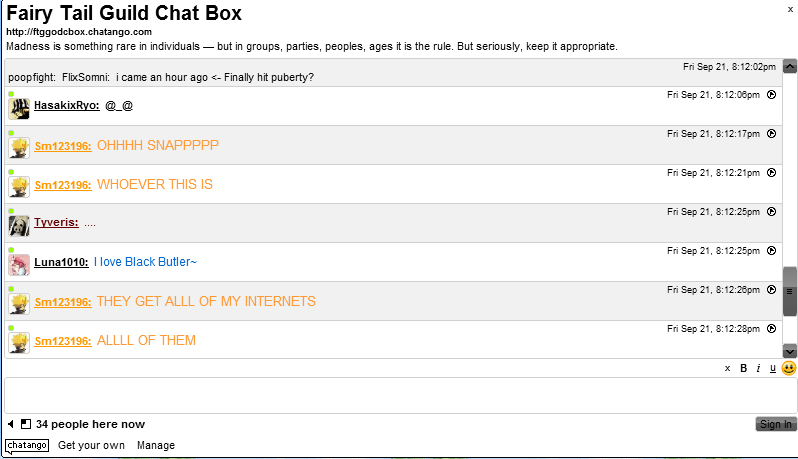The image size is (798, 459).
Task: Click the chatango logo icon
Action: 28,445
